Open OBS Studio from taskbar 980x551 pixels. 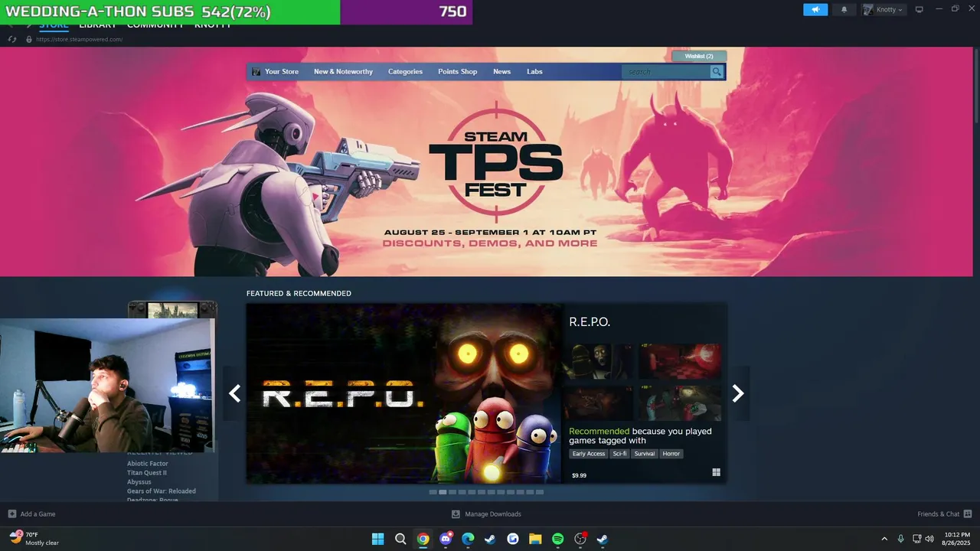(580, 539)
